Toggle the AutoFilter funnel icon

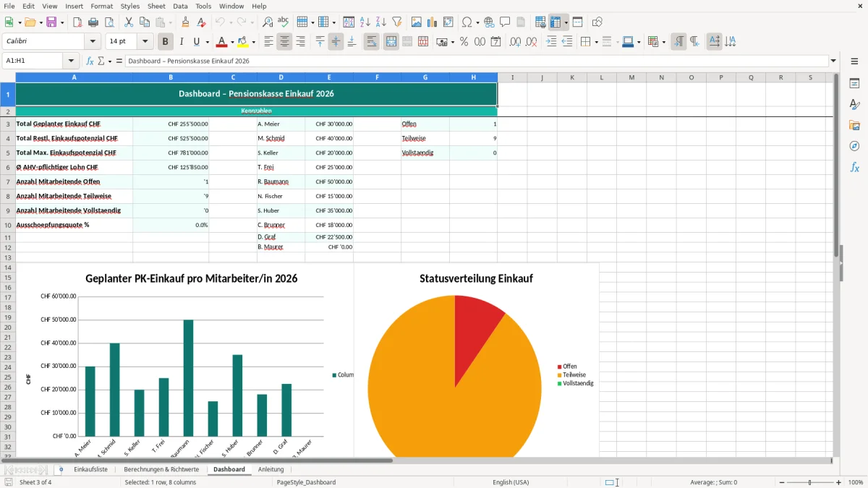pyautogui.click(x=396, y=22)
